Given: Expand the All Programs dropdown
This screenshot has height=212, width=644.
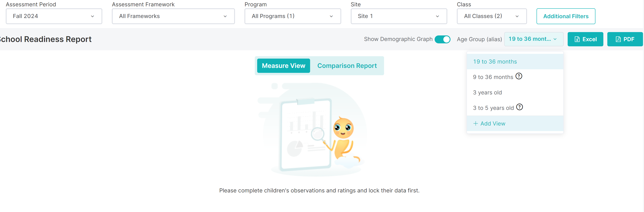Looking at the screenshot, I should tap(292, 16).
